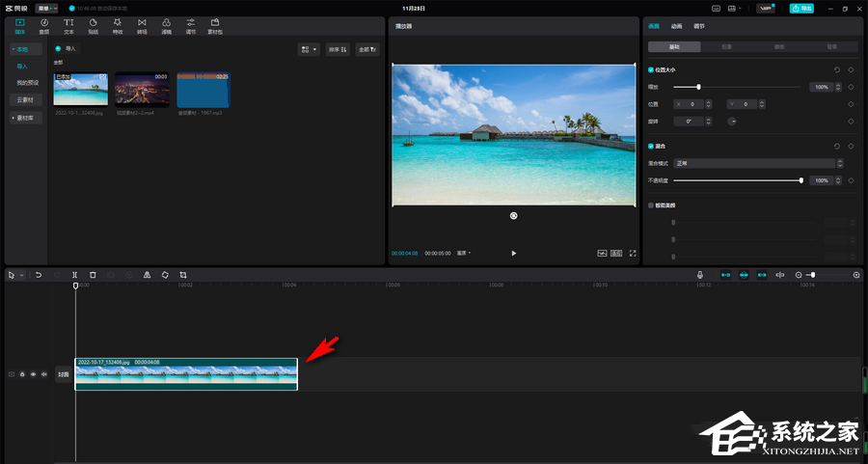Uncheck the 位置大小 checkbox
This screenshot has height=464, width=868.
(651, 69)
